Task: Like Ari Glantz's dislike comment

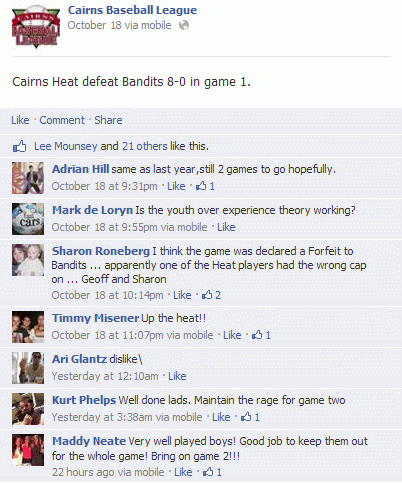Action: tap(177, 376)
